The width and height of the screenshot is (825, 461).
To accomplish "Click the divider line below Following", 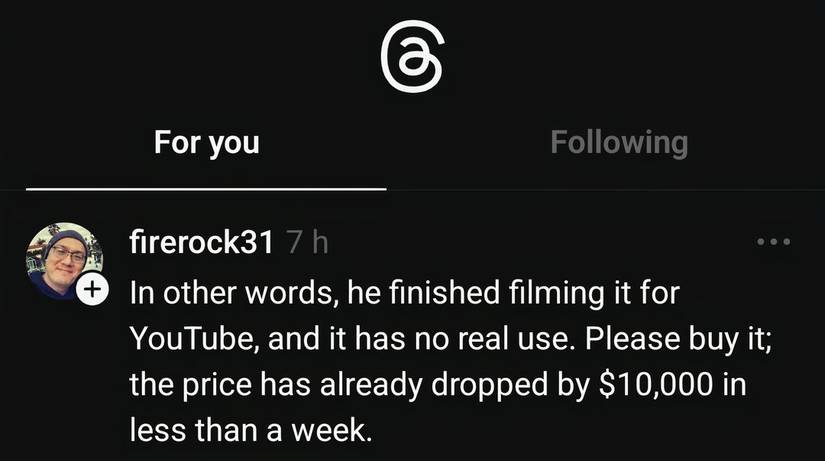I will click(x=606, y=189).
